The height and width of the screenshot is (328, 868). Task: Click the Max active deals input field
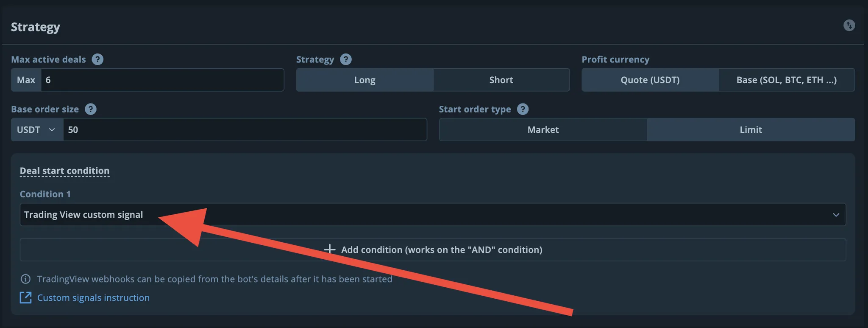(162, 80)
